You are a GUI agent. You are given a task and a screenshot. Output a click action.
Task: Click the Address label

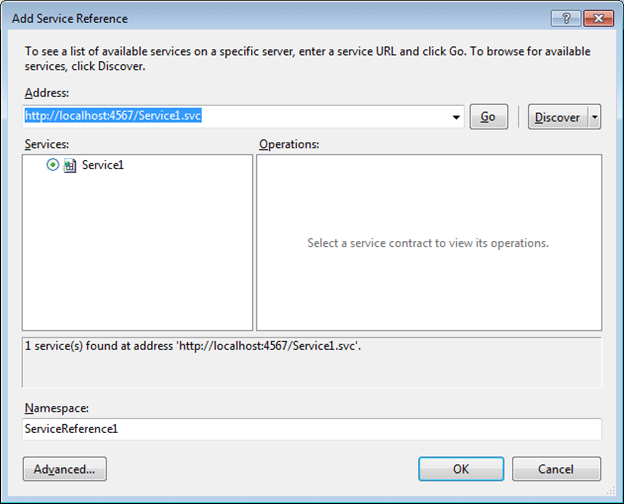45,92
